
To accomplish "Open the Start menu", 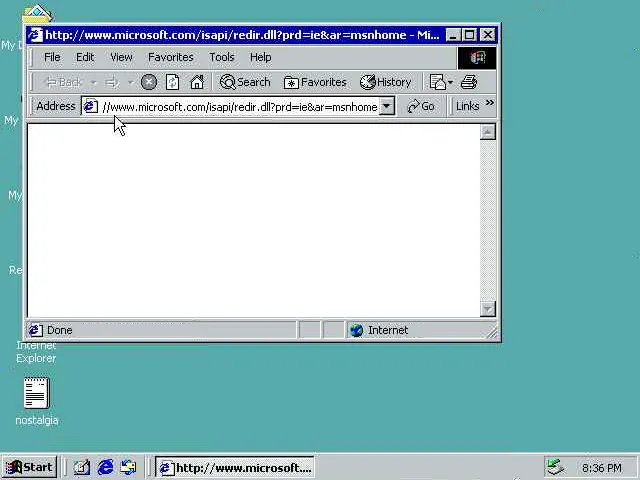I will click(x=29, y=467).
